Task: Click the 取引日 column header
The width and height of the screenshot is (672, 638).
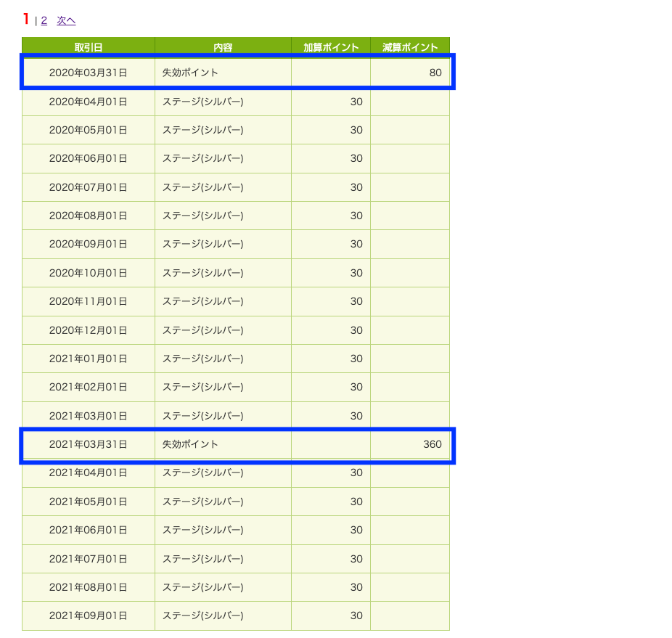Action: (x=89, y=47)
